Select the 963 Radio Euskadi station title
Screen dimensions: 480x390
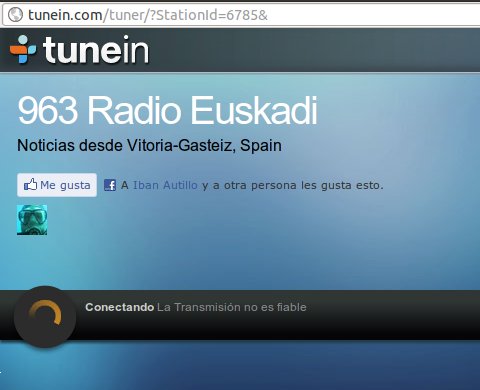tap(167, 110)
